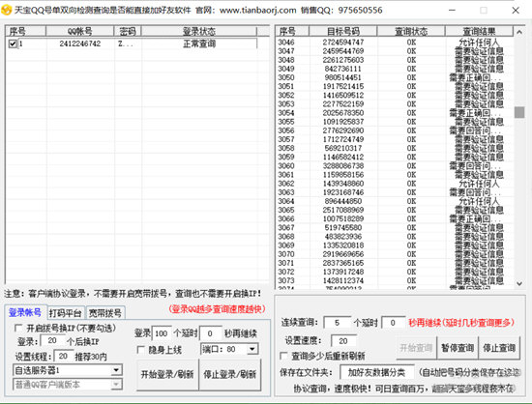
Task: Click the 设置速度 field showing 20
Action: point(343,341)
